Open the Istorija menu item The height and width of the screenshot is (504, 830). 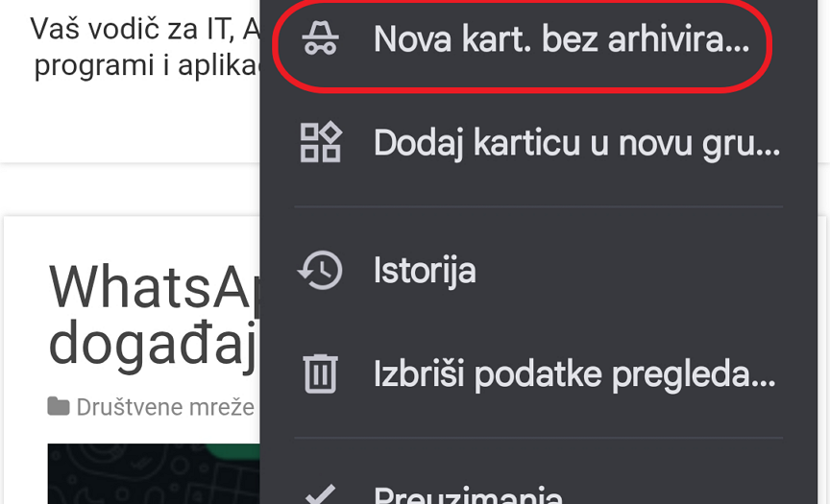(x=424, y=271)
